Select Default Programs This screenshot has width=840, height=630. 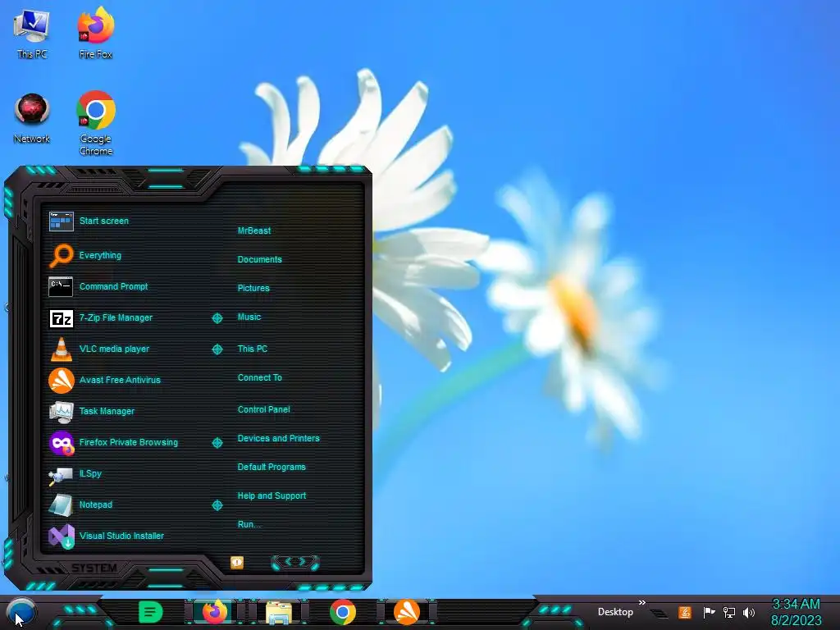(272, 467)
